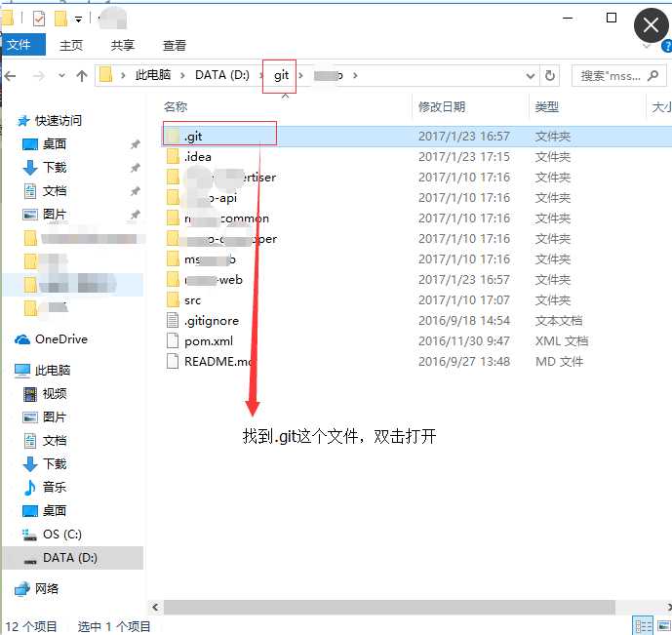
Task: Click 此电脑 in the address bar
Action: click(153, 75)
